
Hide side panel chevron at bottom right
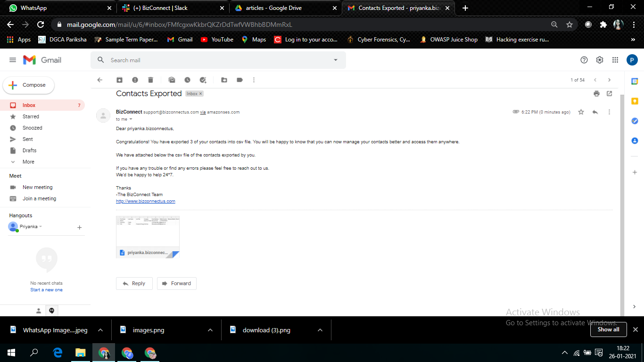click(x=635, y=307)
